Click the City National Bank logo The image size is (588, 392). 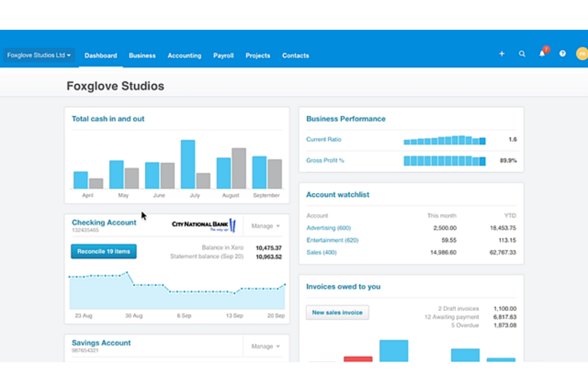pyautogui.click(x=203, y=225)
